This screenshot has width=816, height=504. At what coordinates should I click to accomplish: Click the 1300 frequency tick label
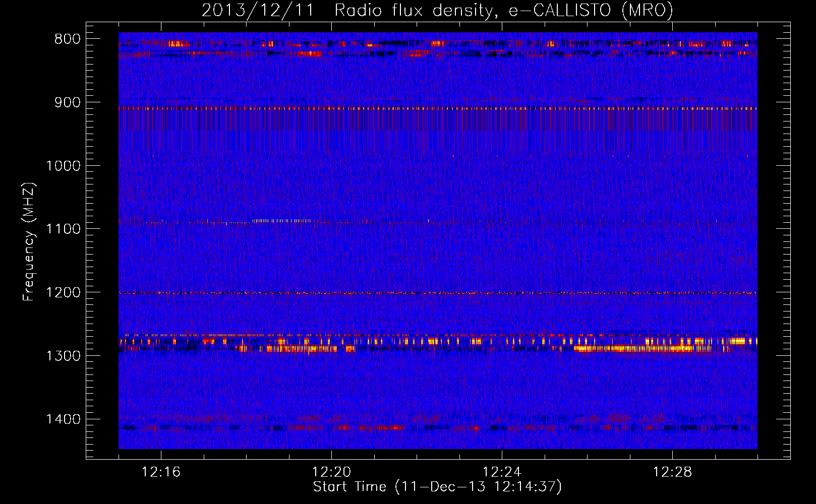(63, 356)
